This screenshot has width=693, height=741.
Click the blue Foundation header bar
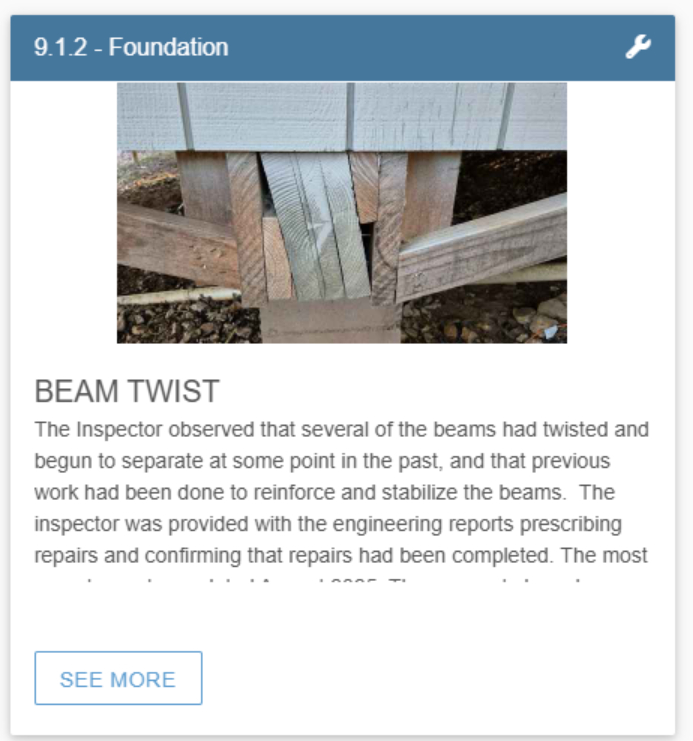coord(400,47)
